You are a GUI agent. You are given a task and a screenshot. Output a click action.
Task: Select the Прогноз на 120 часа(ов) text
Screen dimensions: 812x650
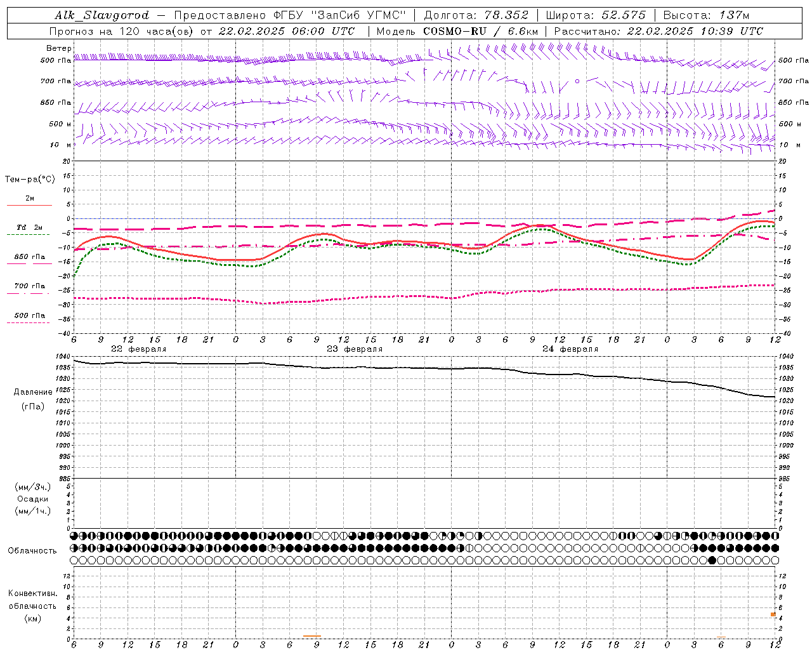point(122,31)
